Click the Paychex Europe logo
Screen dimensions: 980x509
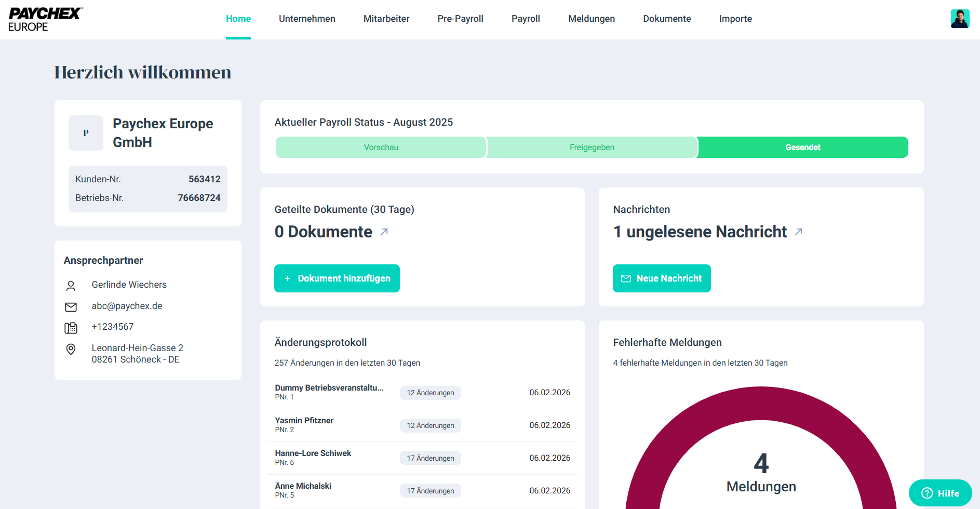(x=45, y=19)
